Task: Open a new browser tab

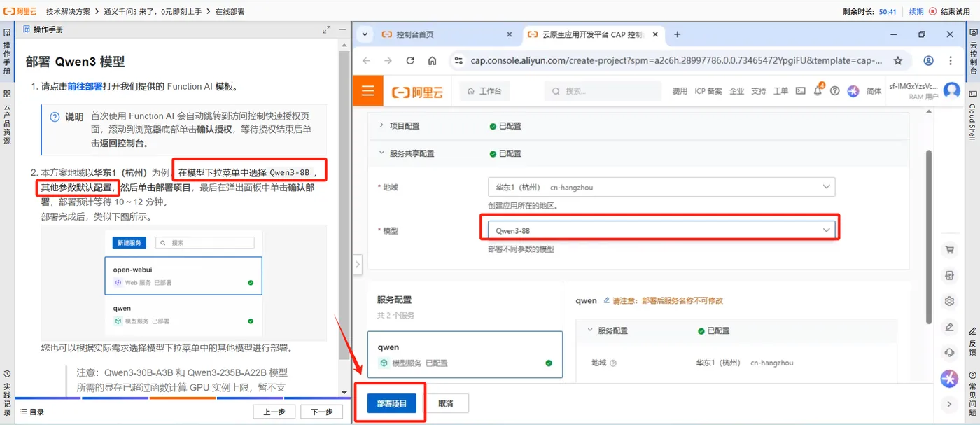Action: (677, 34)
